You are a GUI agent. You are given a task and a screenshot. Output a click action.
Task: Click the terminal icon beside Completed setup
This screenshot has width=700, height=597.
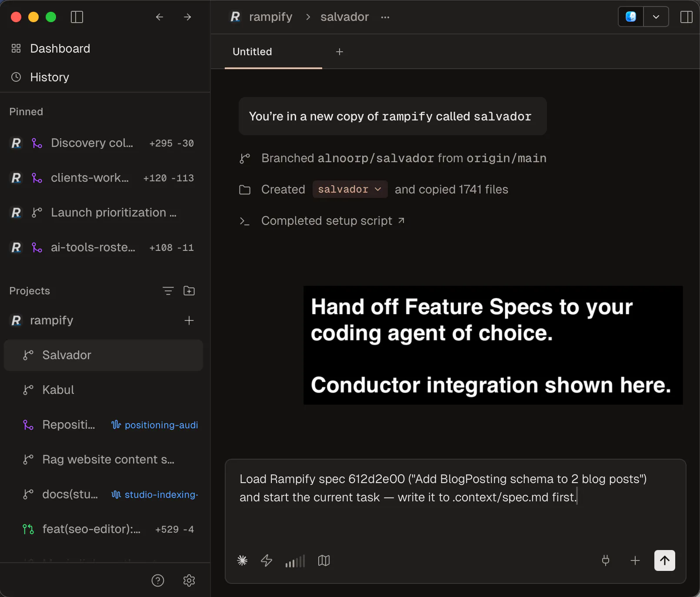click(x=245, y=221)
